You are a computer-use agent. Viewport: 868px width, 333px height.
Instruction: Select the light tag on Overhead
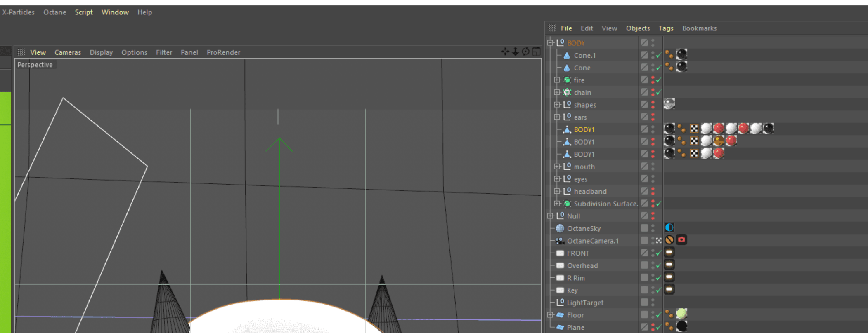click(669, 264)
